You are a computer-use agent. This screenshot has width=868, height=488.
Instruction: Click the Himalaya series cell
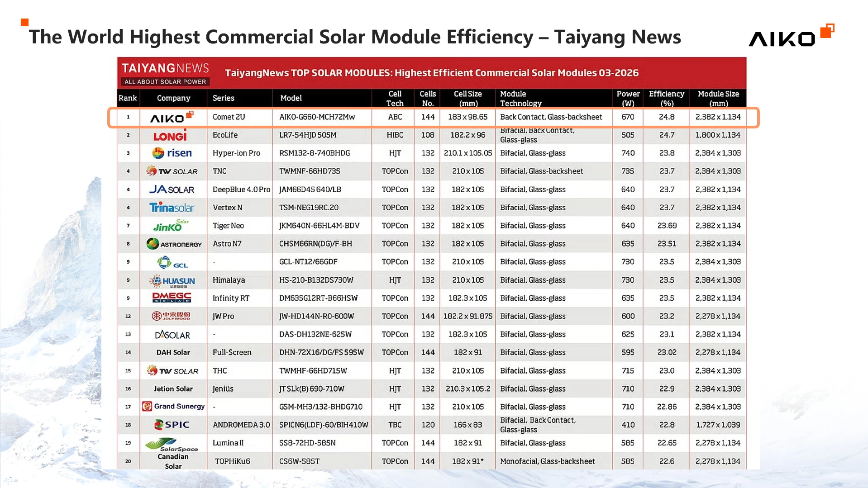[x=229, y=280]
